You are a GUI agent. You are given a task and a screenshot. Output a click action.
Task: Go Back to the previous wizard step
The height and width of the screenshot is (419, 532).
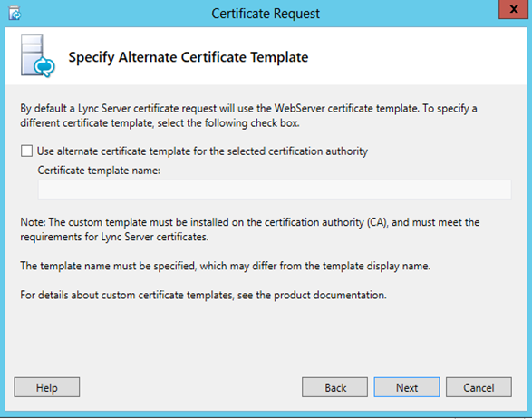pyautogui.click(x=334, y=387)
